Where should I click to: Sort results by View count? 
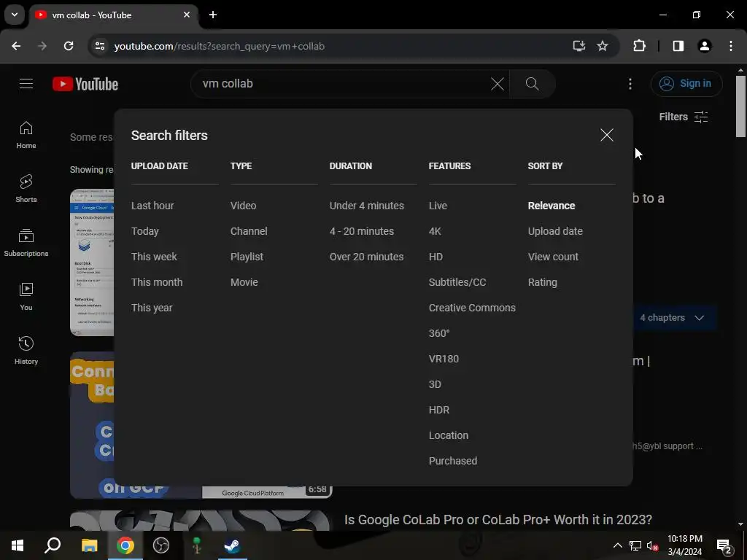(553, 257)
